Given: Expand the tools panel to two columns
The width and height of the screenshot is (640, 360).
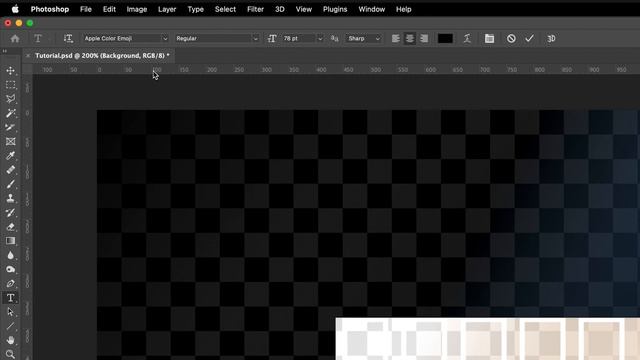Looking at the screenshot, I should 5,51.
